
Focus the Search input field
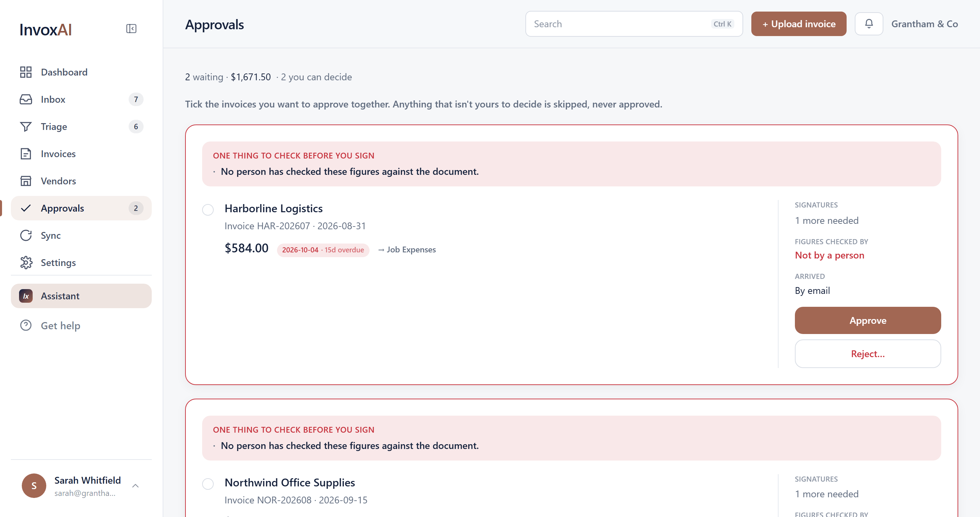[x=634, y=24]
